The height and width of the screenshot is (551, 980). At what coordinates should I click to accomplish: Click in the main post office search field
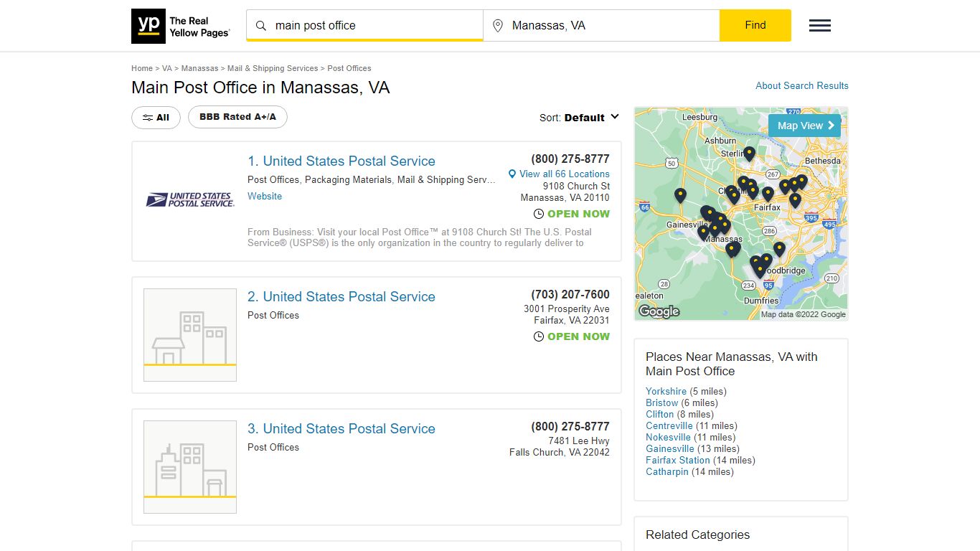tap(364, 26)
